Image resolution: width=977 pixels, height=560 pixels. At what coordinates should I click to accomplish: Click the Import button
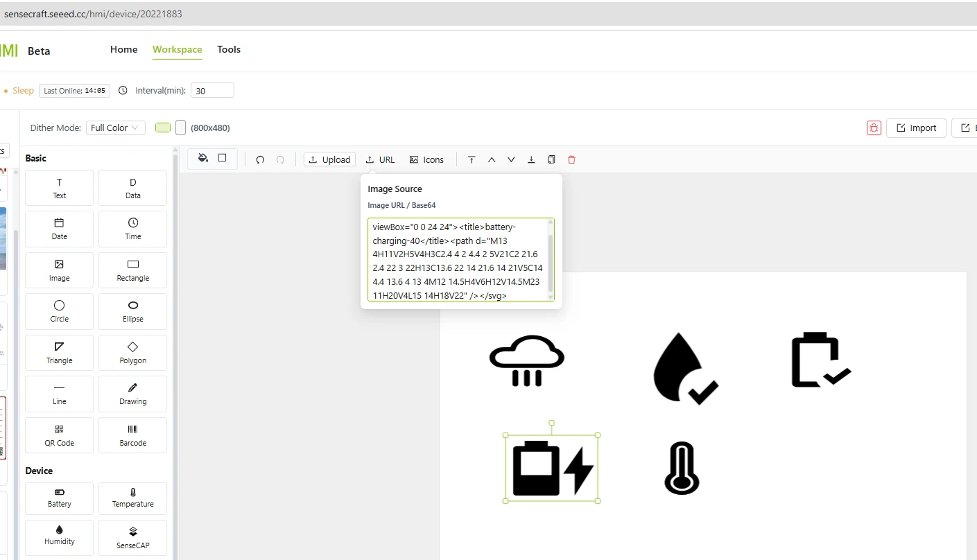916,128
